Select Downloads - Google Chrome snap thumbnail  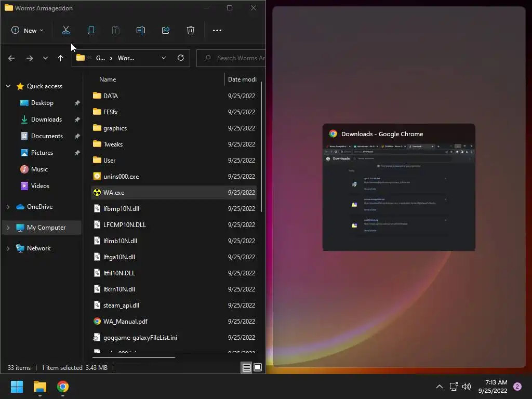point(398,187)
